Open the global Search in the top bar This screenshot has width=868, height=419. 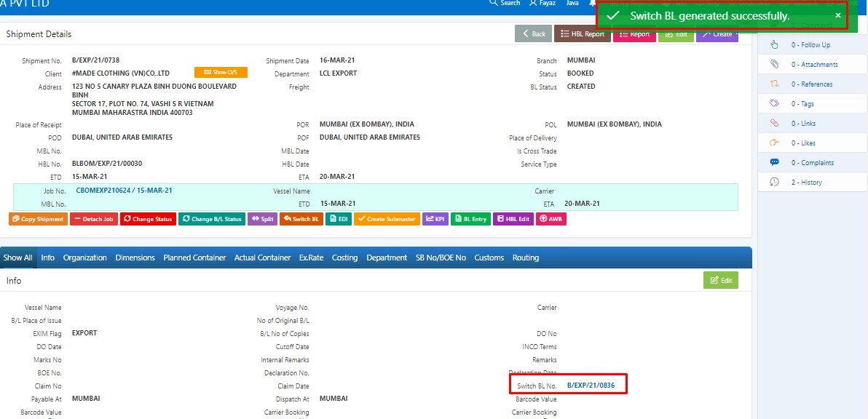pos(504,4)
